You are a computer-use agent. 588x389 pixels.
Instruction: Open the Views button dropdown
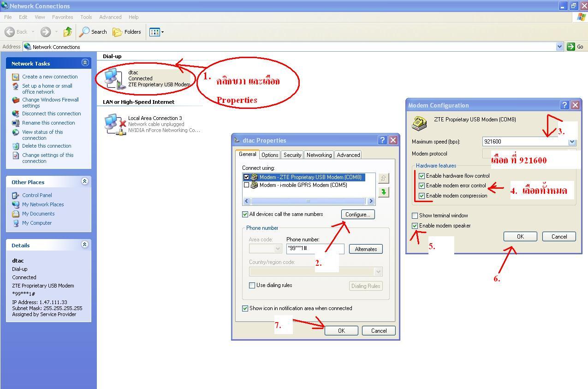click(x=157, y=32)
